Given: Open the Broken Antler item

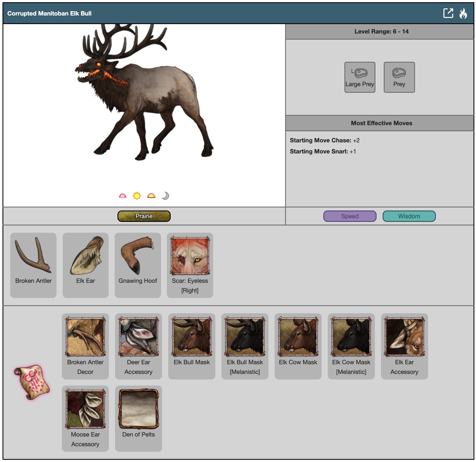Looking at the screenshot, I should pos(33,265).
